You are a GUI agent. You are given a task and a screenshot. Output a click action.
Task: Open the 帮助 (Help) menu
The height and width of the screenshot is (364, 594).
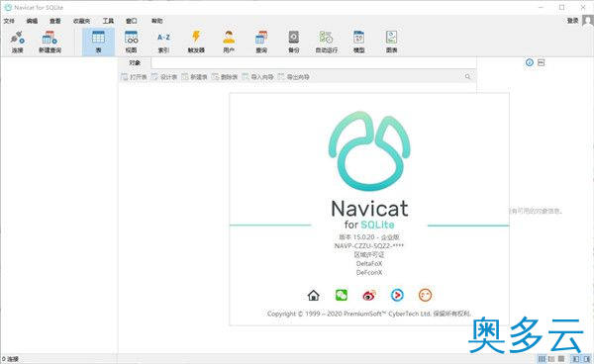tap(156, 21)
